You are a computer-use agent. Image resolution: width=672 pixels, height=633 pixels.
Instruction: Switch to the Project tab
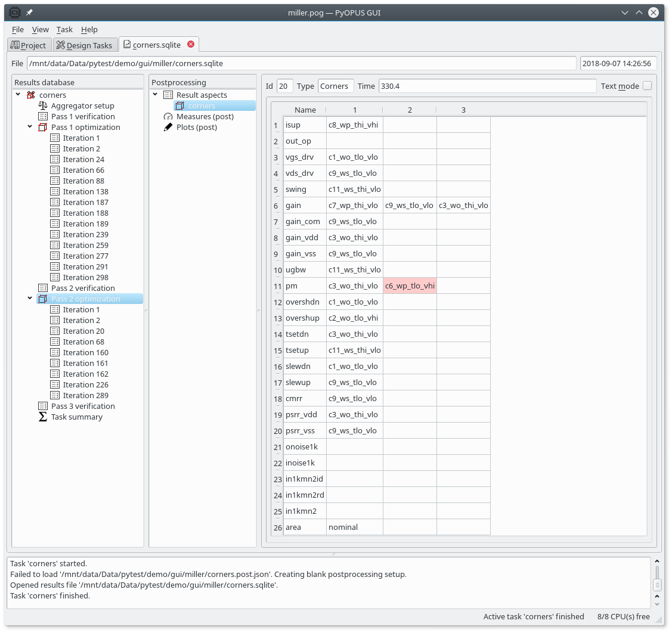click(x=28, y=45)
